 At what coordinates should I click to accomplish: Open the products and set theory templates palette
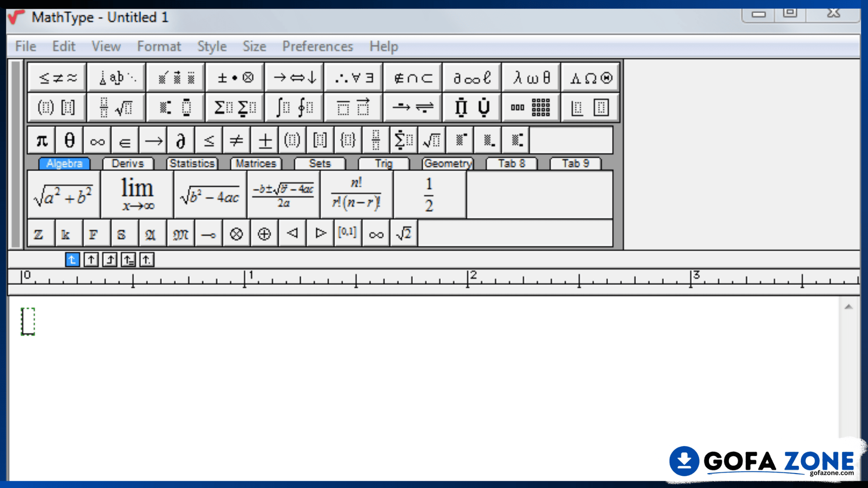472,108
